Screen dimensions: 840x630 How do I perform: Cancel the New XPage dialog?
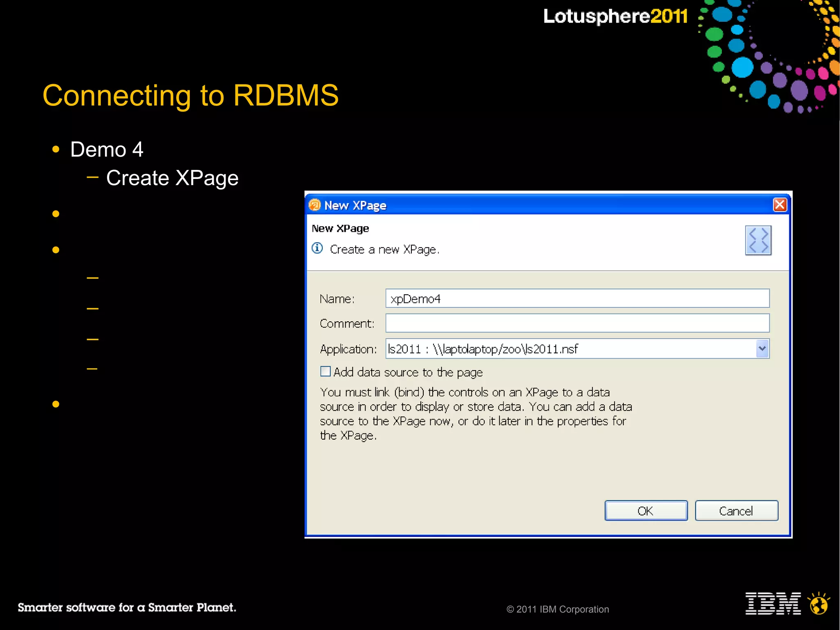click(x=736, y=511)
